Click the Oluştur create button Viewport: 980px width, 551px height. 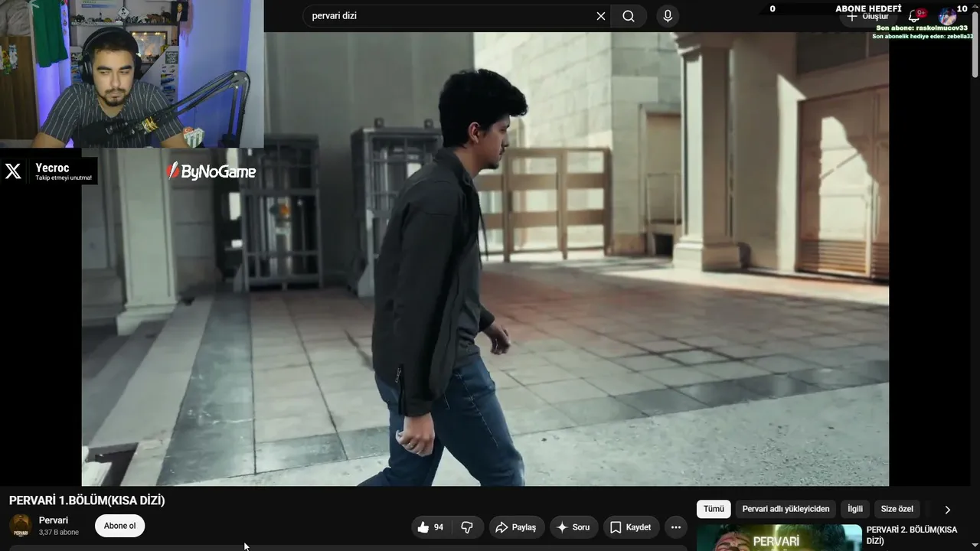click(869, 16)
